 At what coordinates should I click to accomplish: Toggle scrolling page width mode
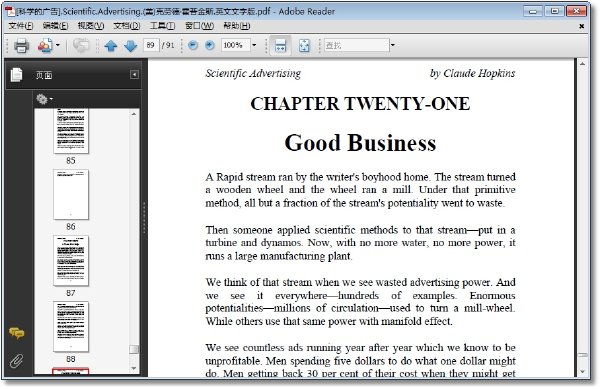pos(280,46)
